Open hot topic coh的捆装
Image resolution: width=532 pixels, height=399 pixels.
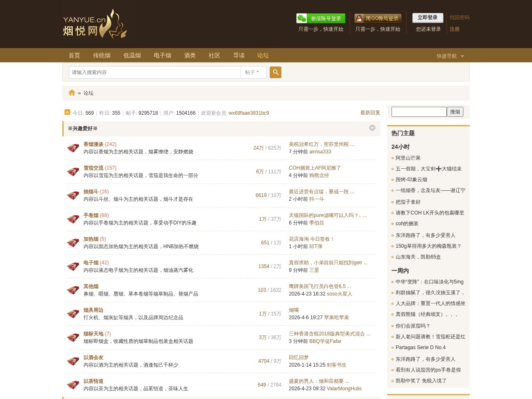tap(407, 224)
